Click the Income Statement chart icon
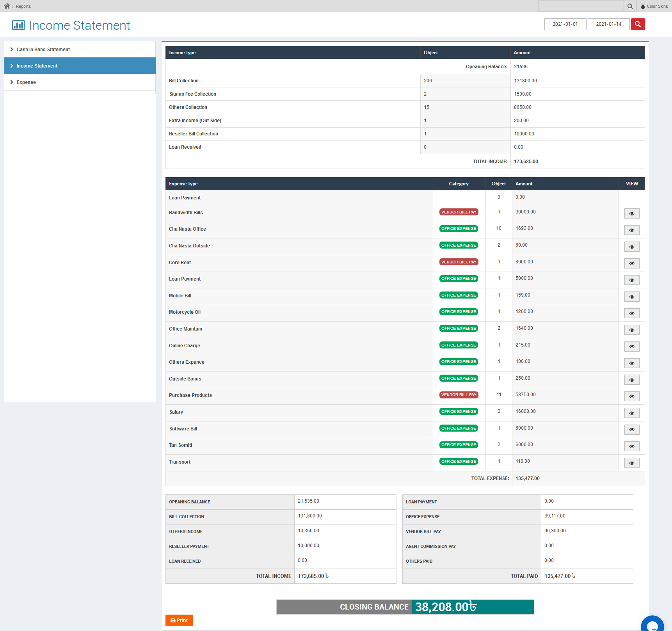672x631 pixels. tap(18, 25)
